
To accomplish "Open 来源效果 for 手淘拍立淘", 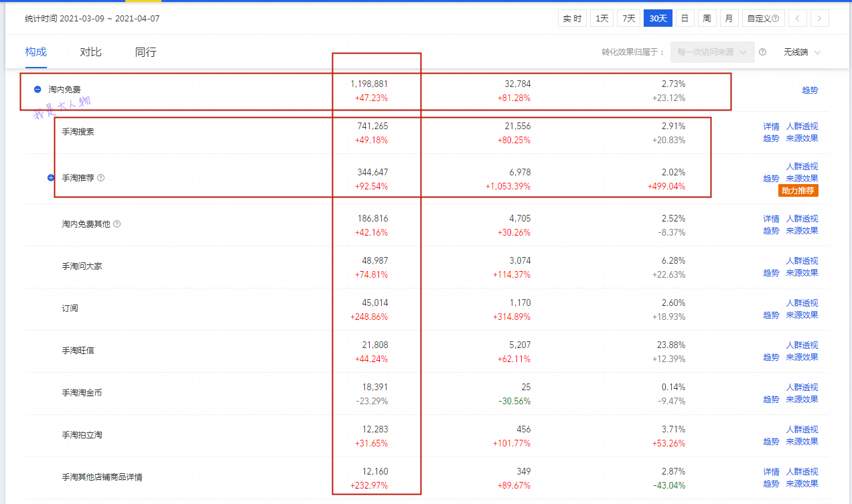I will pyautogui.click(x=802, y=442).
